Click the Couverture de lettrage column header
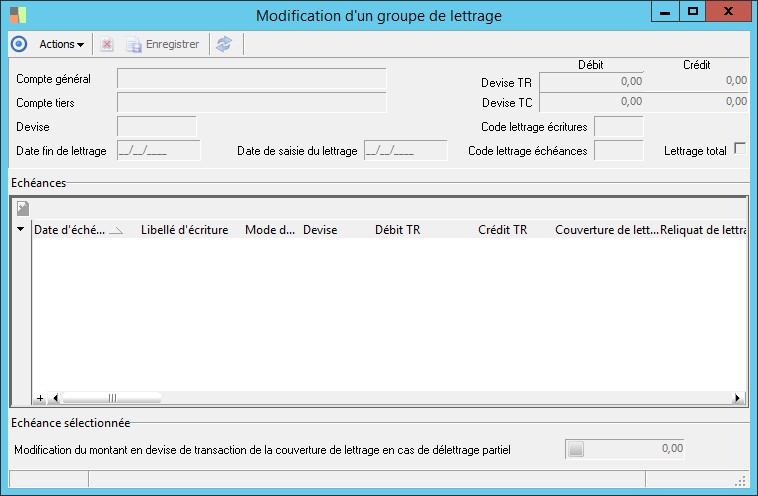Image resolution: width=758 pixels, height=496 pixels. click(x=606, y=229)
